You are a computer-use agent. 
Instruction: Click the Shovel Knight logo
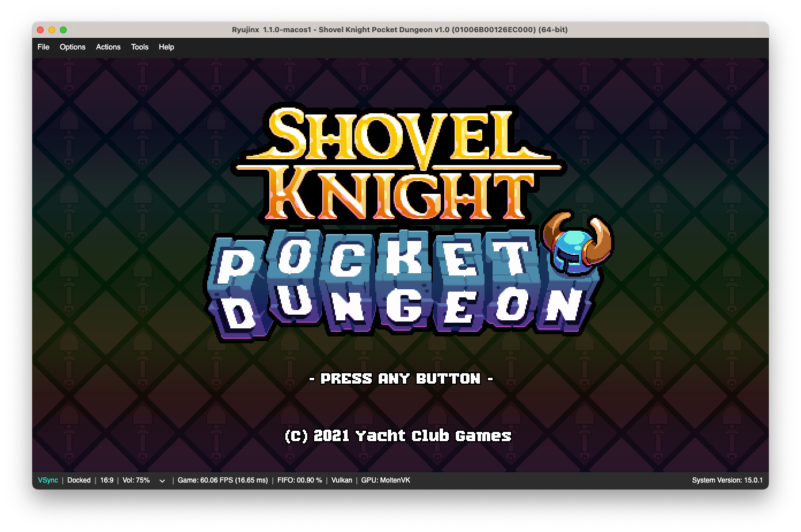coord(401,161)
